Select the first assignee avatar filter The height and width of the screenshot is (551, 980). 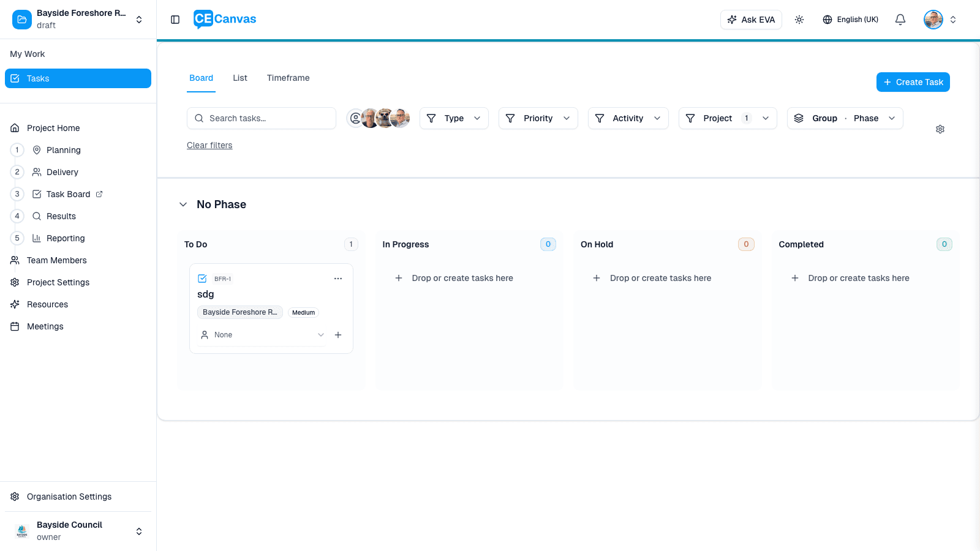coord(356,118)
